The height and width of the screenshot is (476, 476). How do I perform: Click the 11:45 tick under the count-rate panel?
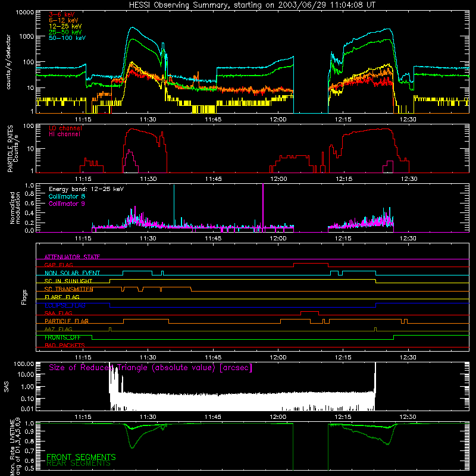coord(213,120)
